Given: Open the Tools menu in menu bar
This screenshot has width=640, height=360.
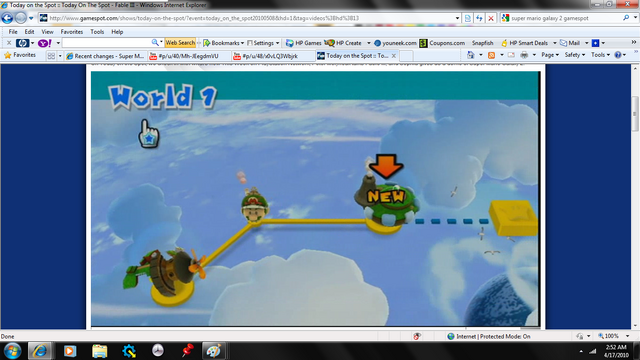Looking at the screenshot, I should pyautogui.click(x=97, y=31).
